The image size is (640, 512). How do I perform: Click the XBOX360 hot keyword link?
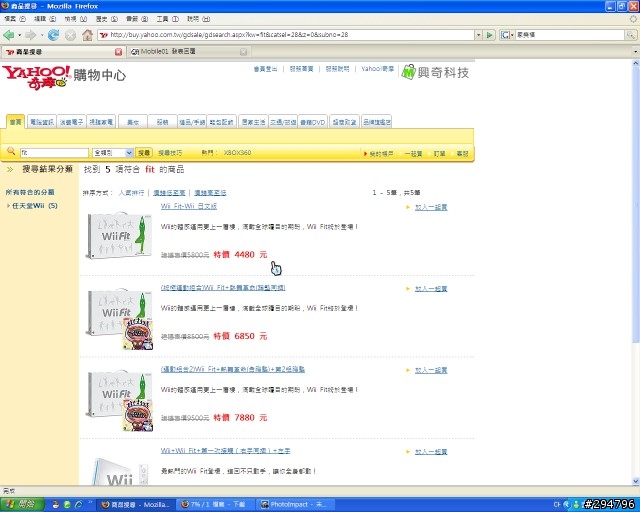point(237,153)
